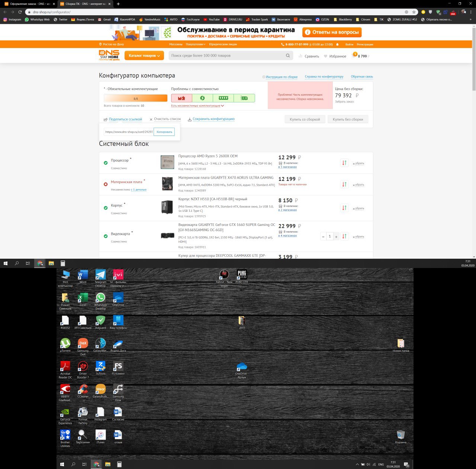Reload the page in Chrome
This screenshot has width=476, height=469.
(x=20, y=12)
